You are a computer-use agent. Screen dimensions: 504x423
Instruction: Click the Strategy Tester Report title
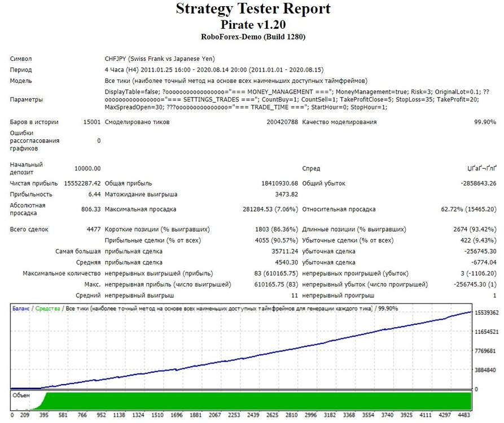click(253, 10)
